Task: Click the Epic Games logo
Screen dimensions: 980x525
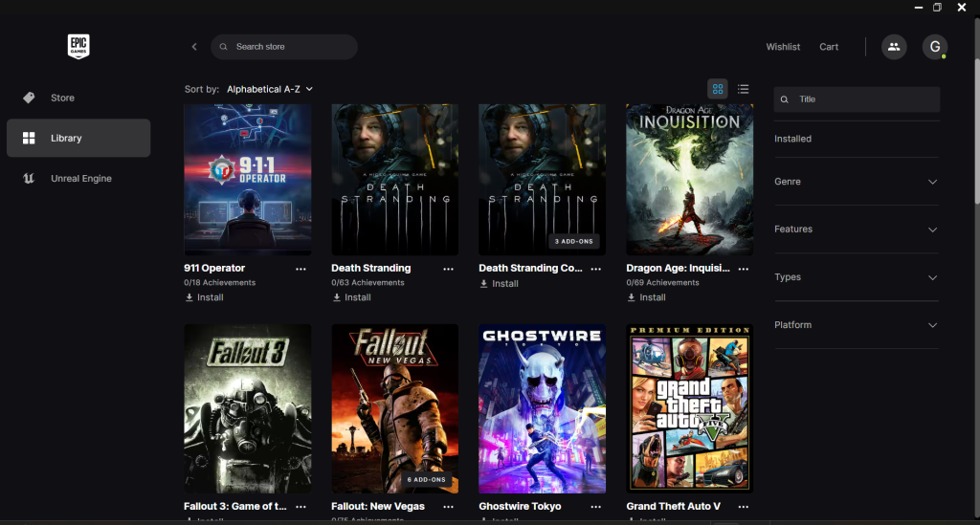Action: 78,46
